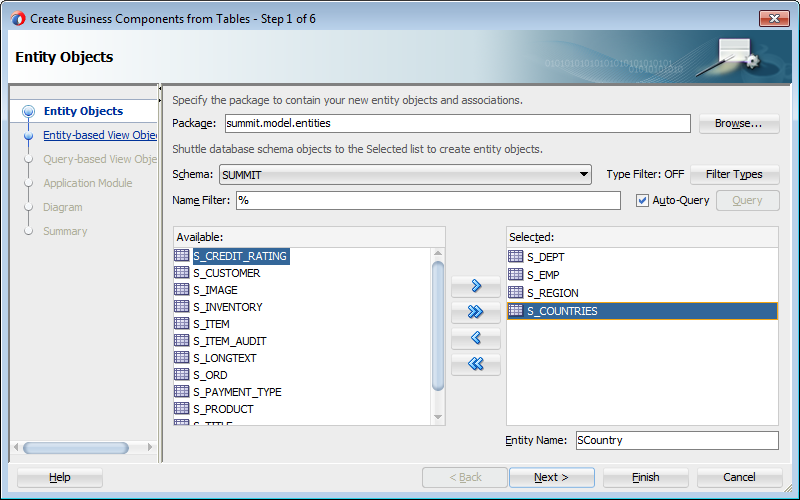Image resolution: width=800 pixels, height=500 pixels.
Task: Click table icon beside S_DEPT
Action: [516, 256]
